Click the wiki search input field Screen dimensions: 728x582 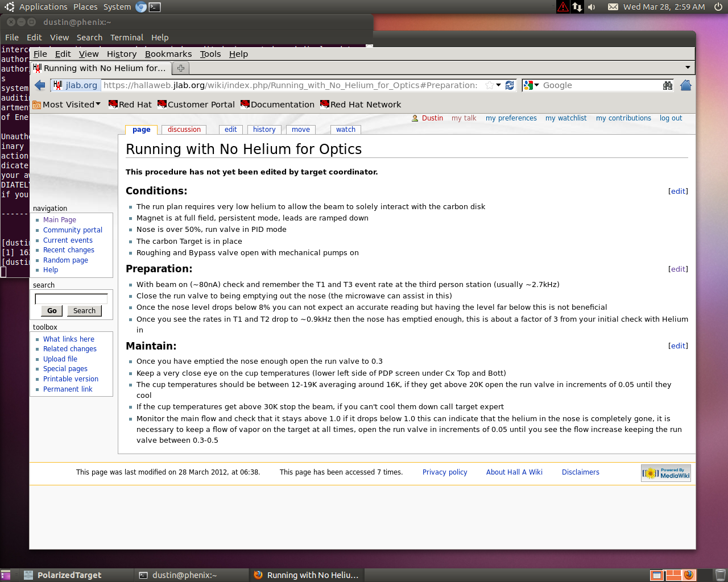click(x=71, y=299)
